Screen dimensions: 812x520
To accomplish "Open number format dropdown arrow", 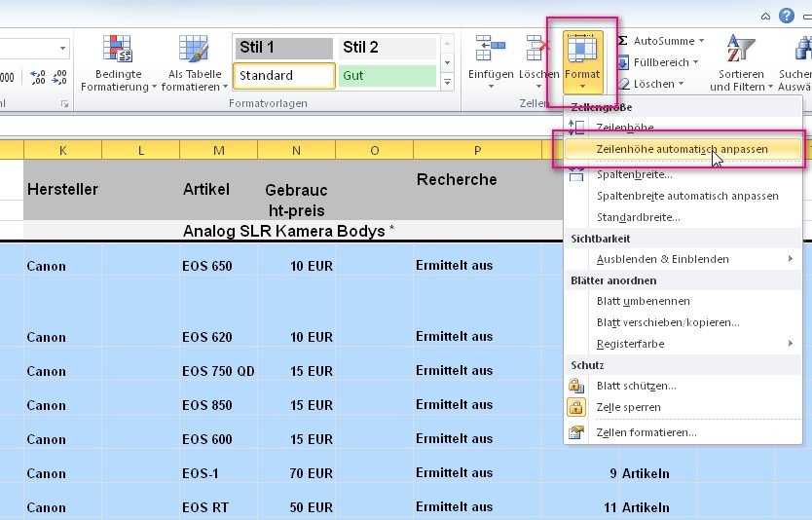I will tap(62, 48).
